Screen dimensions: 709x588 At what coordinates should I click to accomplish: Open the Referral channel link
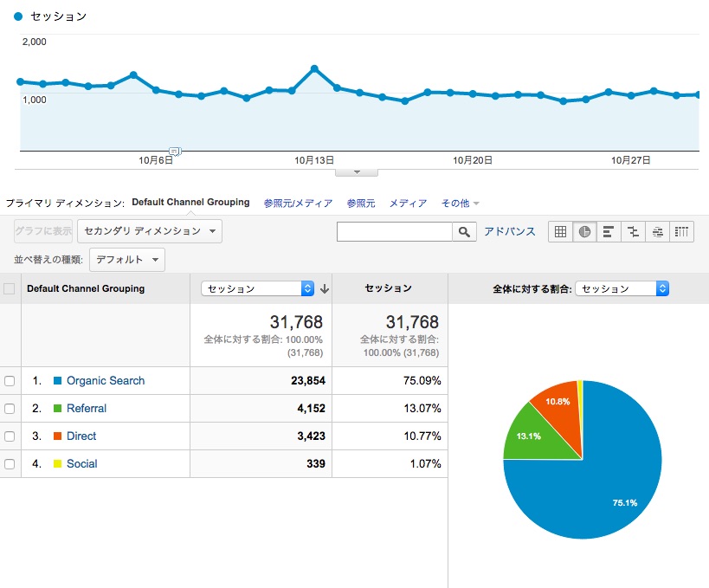pyautogui.click(x=87, y=409)
